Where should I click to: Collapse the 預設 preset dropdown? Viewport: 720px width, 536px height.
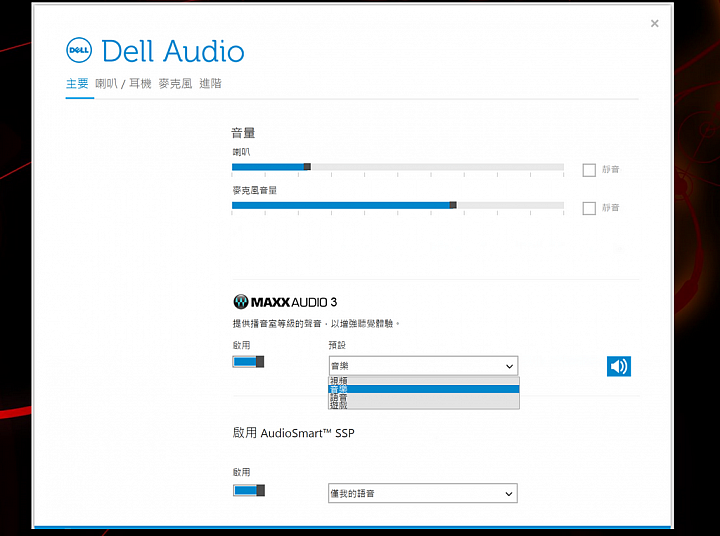click(x=423, y=366)
